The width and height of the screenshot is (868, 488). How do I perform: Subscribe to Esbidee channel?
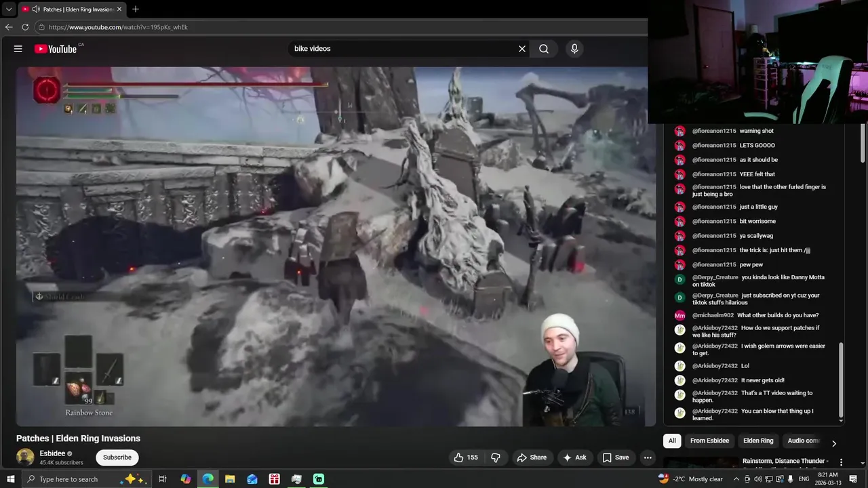tap(117, 457)
